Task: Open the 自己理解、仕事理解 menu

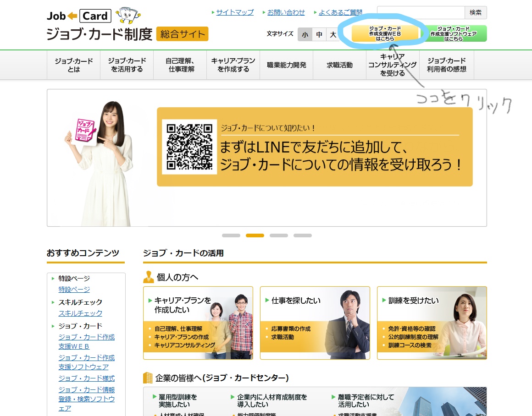Action: [180, 65]
